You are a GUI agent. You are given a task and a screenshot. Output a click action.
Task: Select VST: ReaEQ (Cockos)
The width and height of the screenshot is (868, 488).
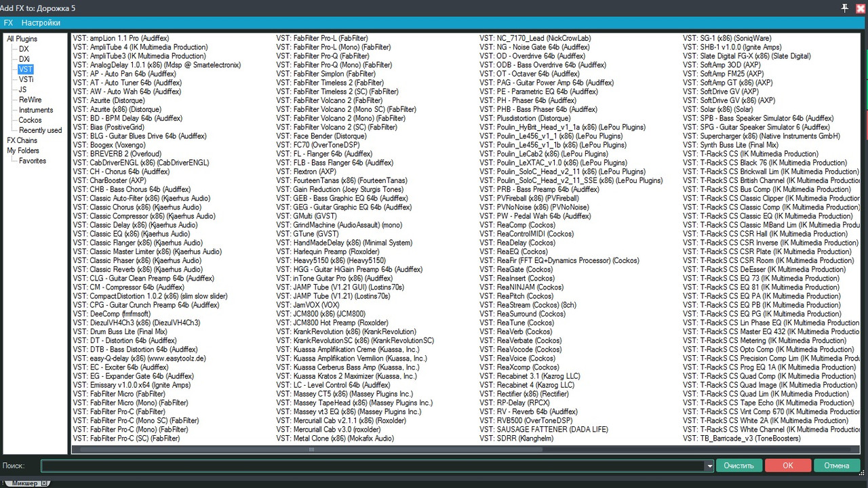pyautogui.click(x=513, y=251)
